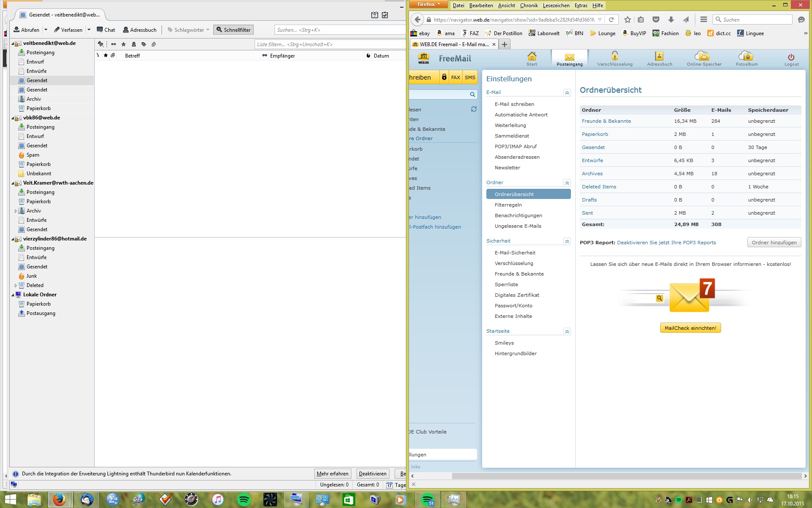Click the tags quick filter icon
Screen dimensions: 812x508
tap(144, 44)
